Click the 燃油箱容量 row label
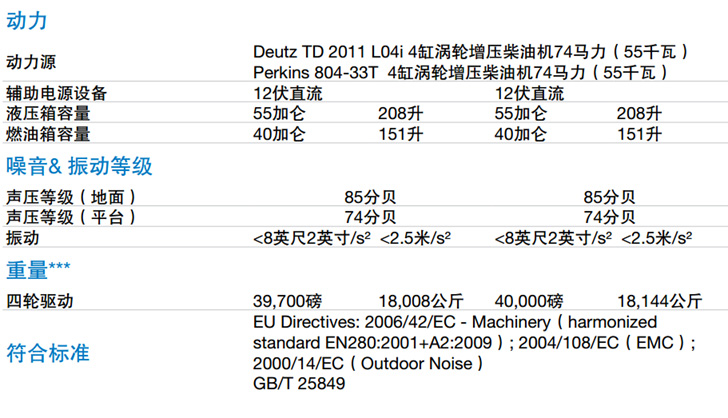The image size is (728, 418). [48, 134]
